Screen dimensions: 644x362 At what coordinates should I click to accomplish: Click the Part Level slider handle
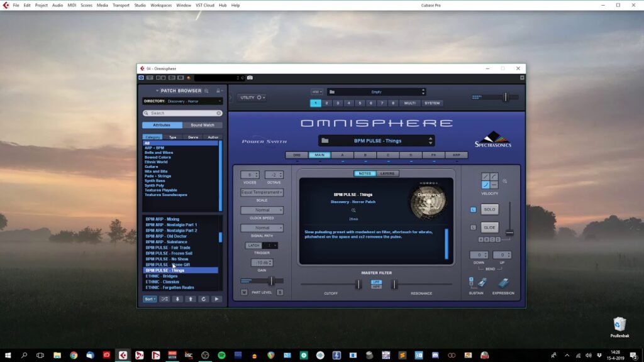271,281
